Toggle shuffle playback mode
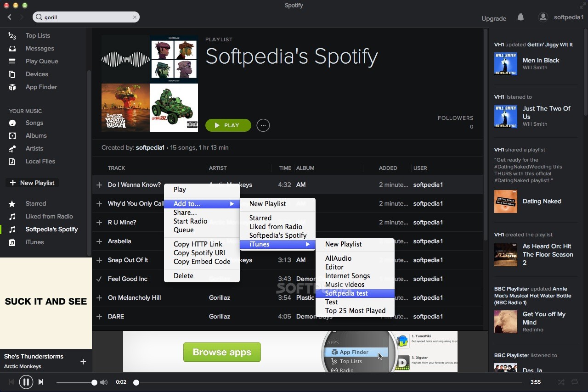The height and width of the screenshot is (392, 588). coord(561,382)
